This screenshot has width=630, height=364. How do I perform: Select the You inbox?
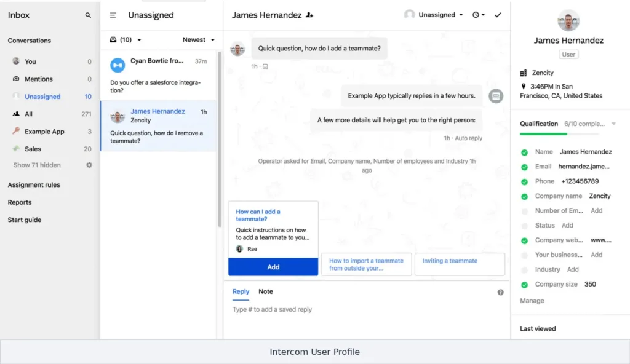point(50,61)
